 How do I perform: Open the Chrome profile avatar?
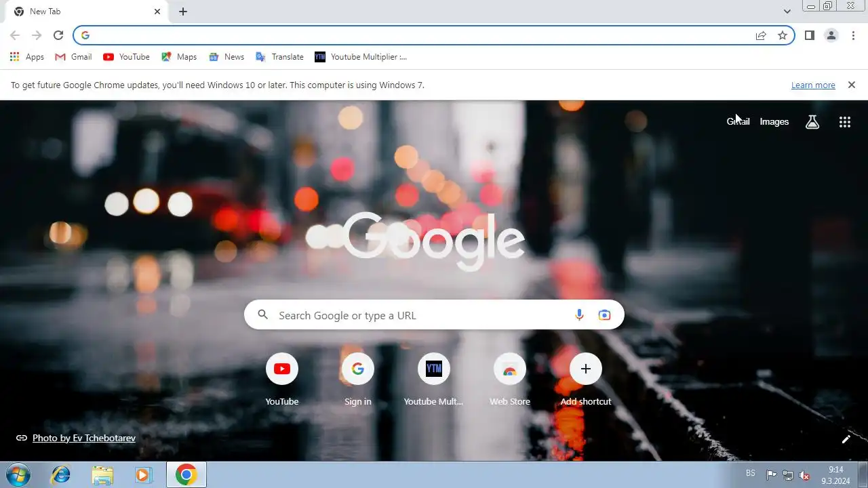click(x=831, y=35)
